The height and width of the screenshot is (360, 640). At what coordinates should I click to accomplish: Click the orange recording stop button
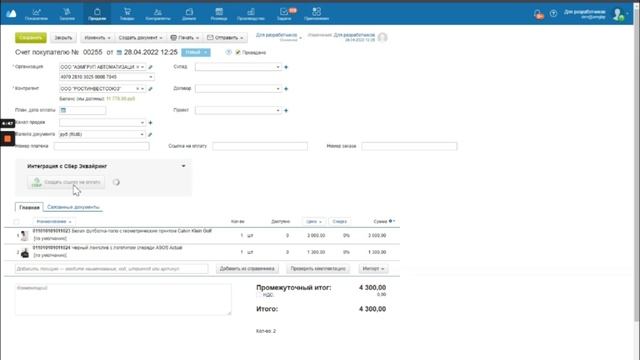coord(7,139)
